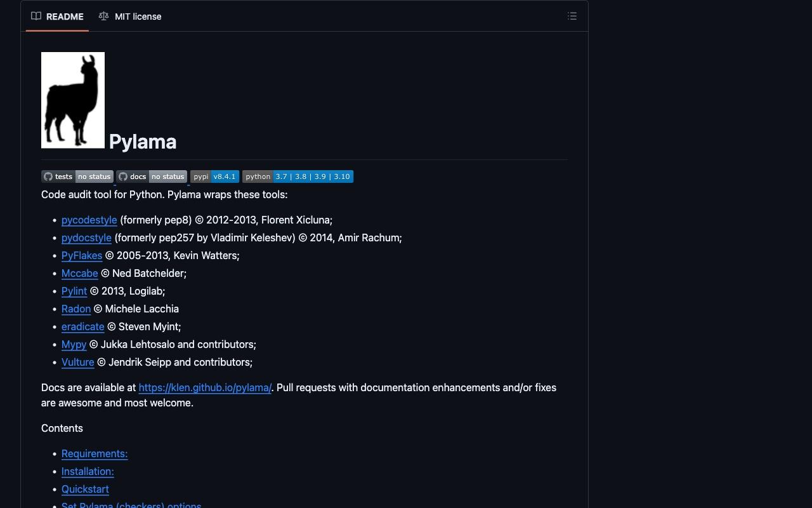Open the Mypy link
This screenshot has width=812, height=508.
(x=74, y=344)
